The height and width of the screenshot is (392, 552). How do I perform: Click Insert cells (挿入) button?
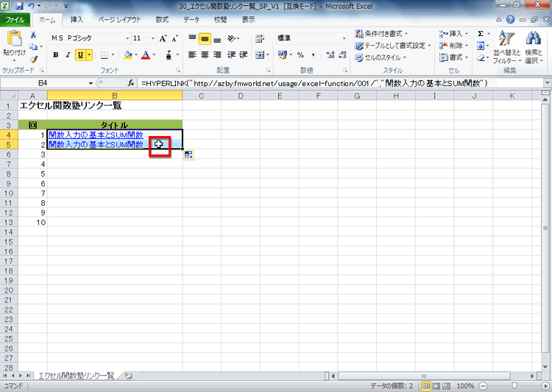coord(454,34)
